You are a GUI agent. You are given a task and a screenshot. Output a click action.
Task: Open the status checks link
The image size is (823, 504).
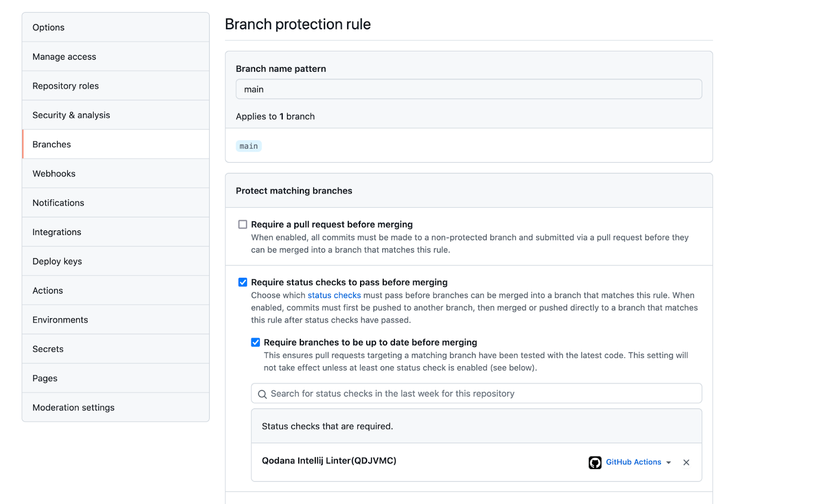334,295
